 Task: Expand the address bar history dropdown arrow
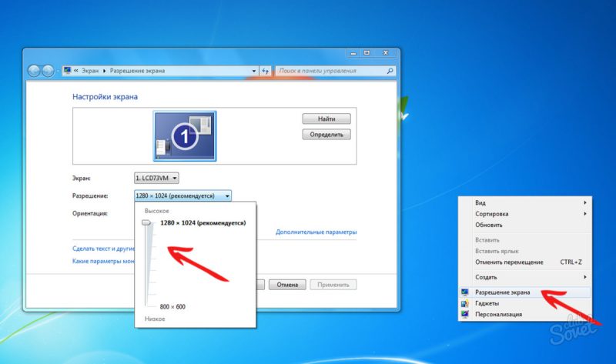coord(254,71)
